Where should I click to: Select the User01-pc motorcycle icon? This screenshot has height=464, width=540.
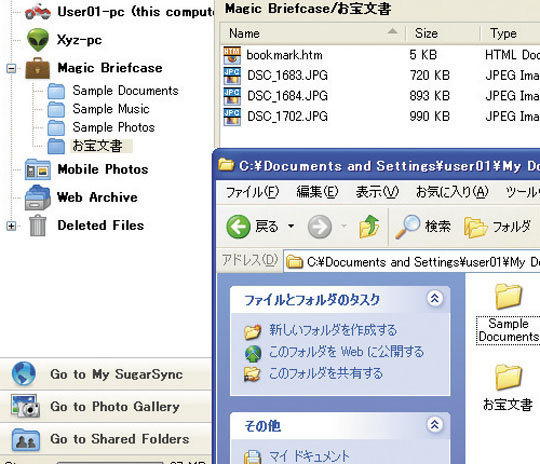tap(38, 11)
